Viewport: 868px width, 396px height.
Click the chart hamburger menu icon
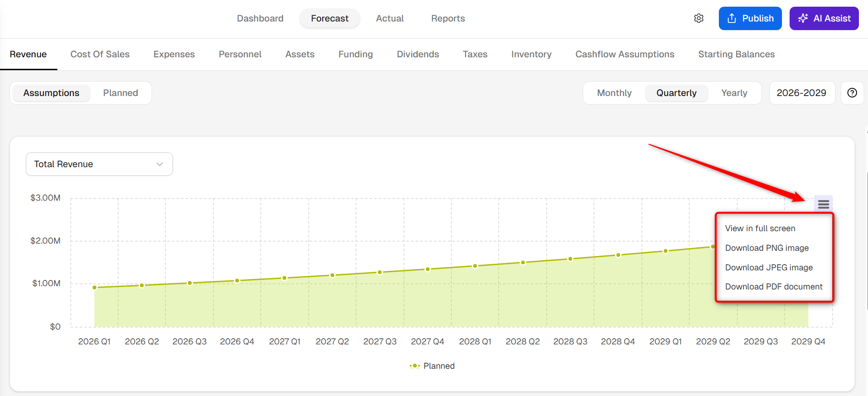click(824, 204)
